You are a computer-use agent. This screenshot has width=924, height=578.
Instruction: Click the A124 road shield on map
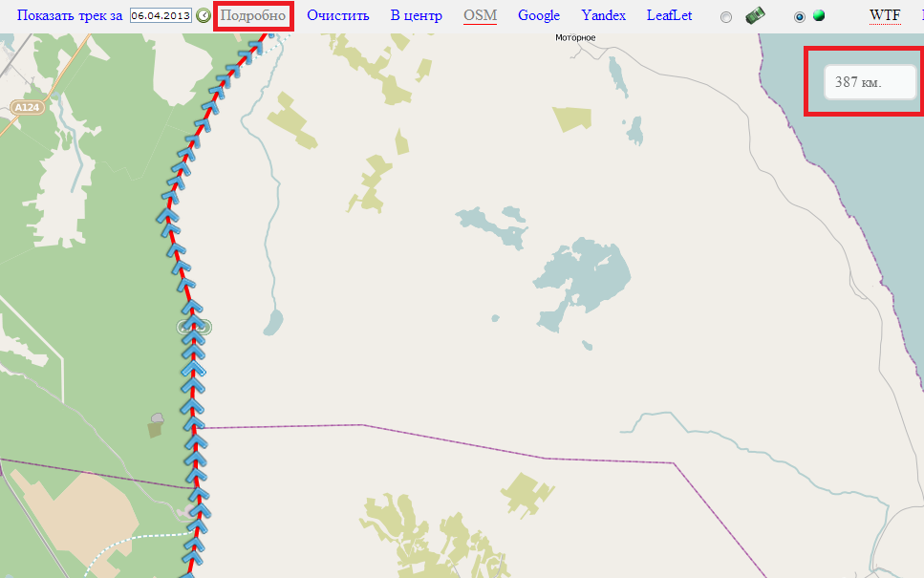pos(27,108)
